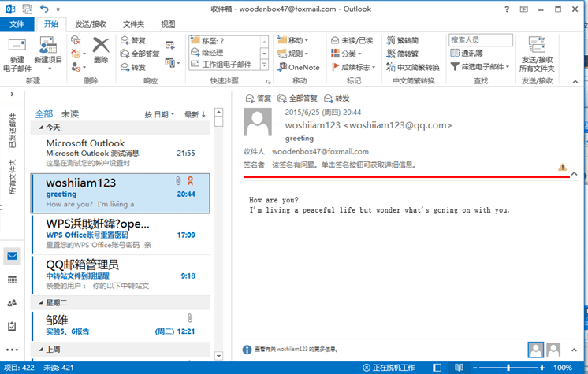
Task: Open the Calendar view in navigation bar
Action: coord(12,280)
